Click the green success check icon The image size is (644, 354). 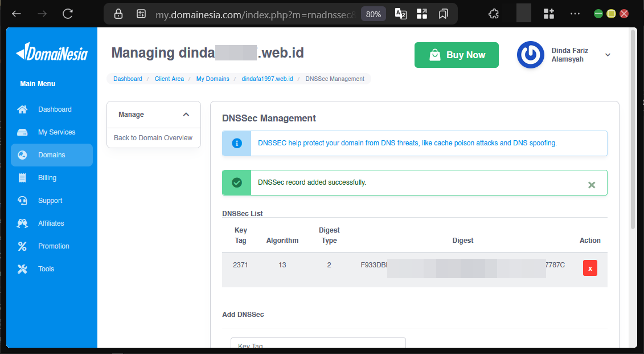pyautogui.click(x=236, y=182)
